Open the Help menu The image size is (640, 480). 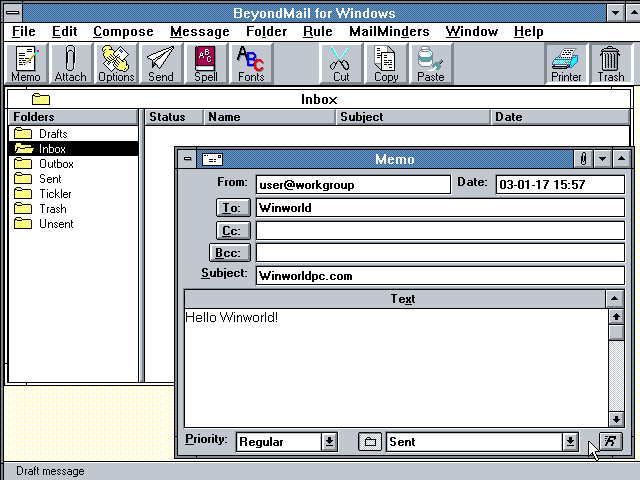[x=529, y=32]
